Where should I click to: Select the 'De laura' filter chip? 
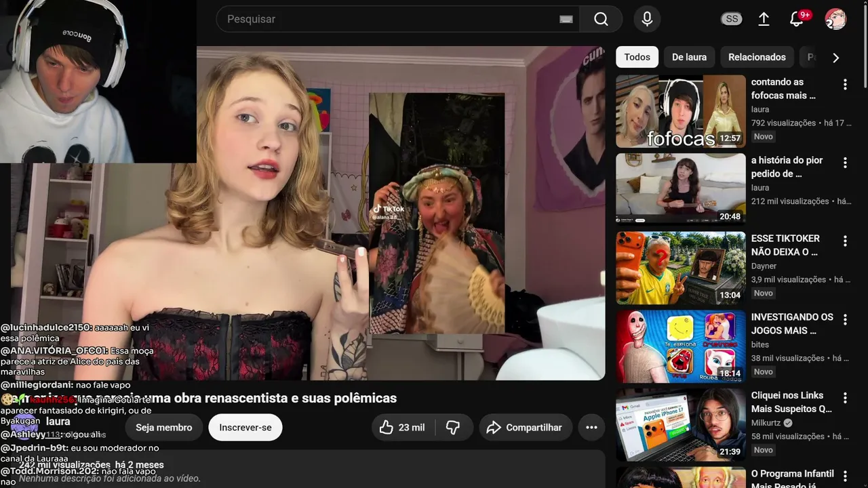[689, 57]
